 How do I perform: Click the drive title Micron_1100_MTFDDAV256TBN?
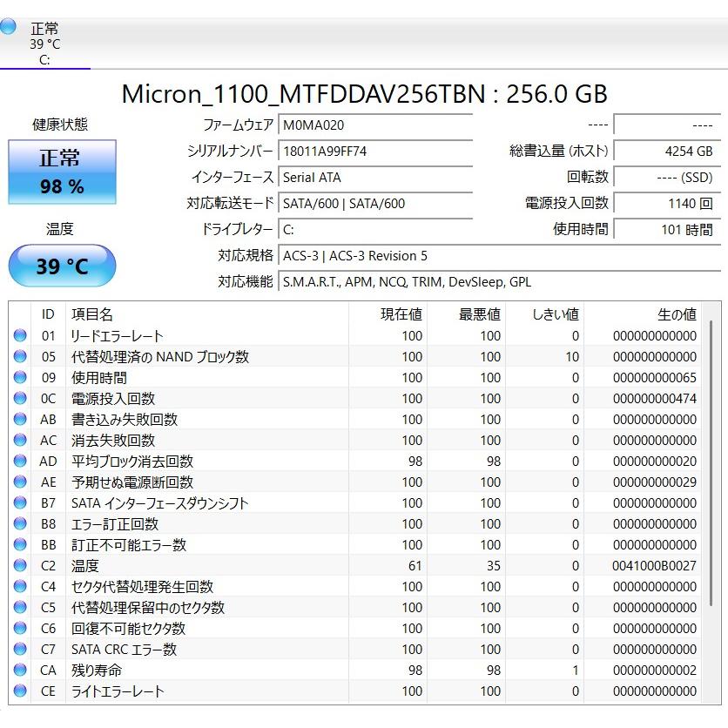(x=304, y=94)
